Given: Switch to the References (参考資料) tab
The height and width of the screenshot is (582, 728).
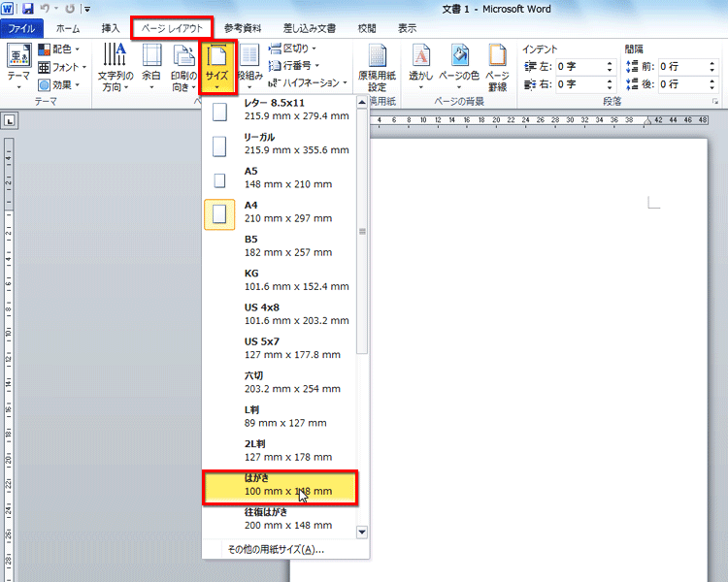Looking at the screenshot, I should 243,28.
